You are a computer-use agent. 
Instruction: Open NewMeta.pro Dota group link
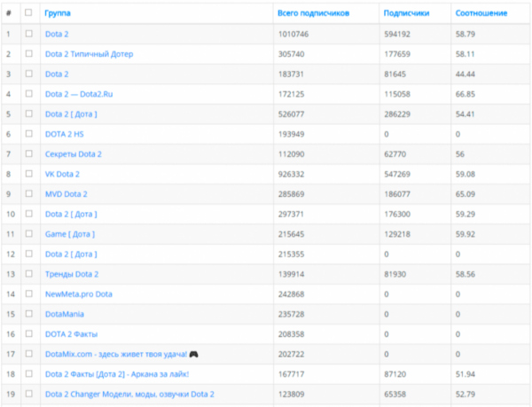click(x=78, y=294)
